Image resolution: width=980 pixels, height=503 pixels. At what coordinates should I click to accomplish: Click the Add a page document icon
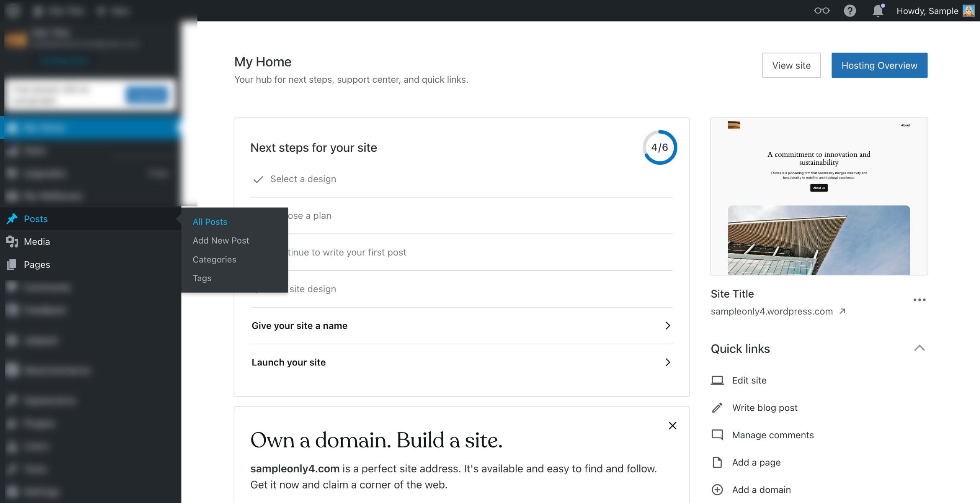(717, 462)
